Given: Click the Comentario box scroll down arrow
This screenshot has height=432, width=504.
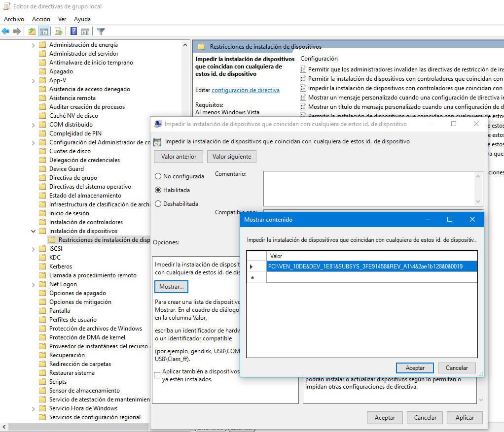Looking at the screenshot, I should (478, 201).
